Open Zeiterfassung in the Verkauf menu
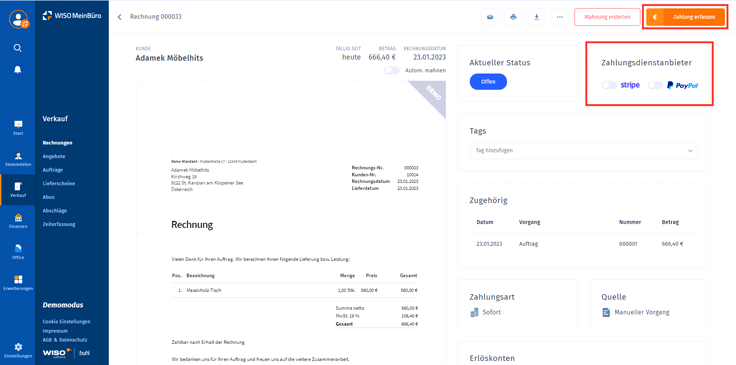 point(59,224)
